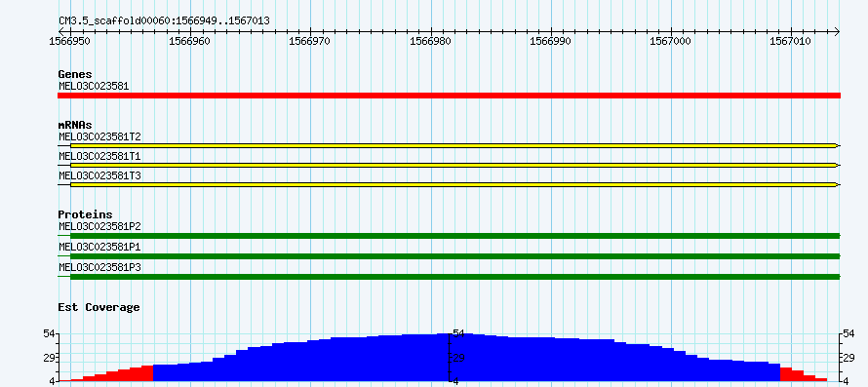Viewport: 868px width, 387px height.
Task: Open the MELO3C023581P1 label
Action: point(99,247)
